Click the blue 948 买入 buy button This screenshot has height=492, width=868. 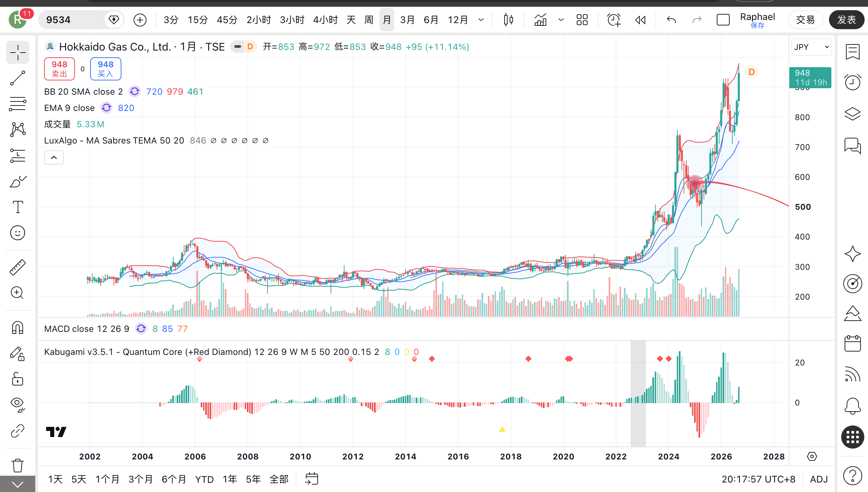coord(106,69)
